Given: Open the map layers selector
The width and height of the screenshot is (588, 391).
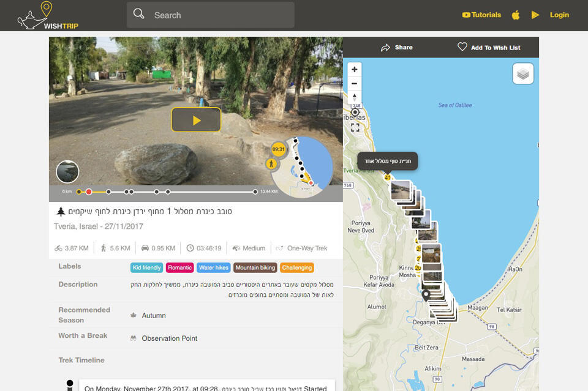Looking at the screenshot, I should (523, 74).
